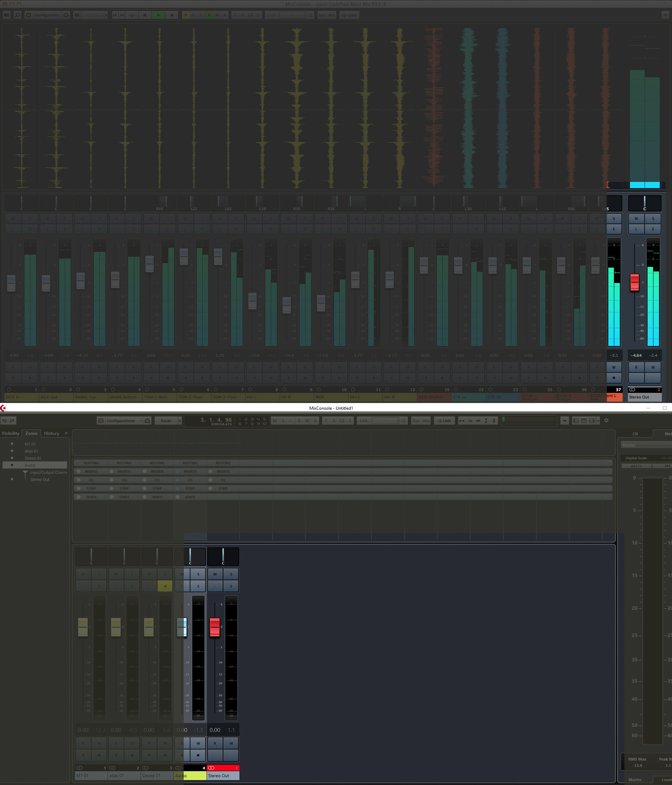672x785 pixels.
Task: Click Stereo Out channel name label in Untitled1
Action: click(223, 776)
